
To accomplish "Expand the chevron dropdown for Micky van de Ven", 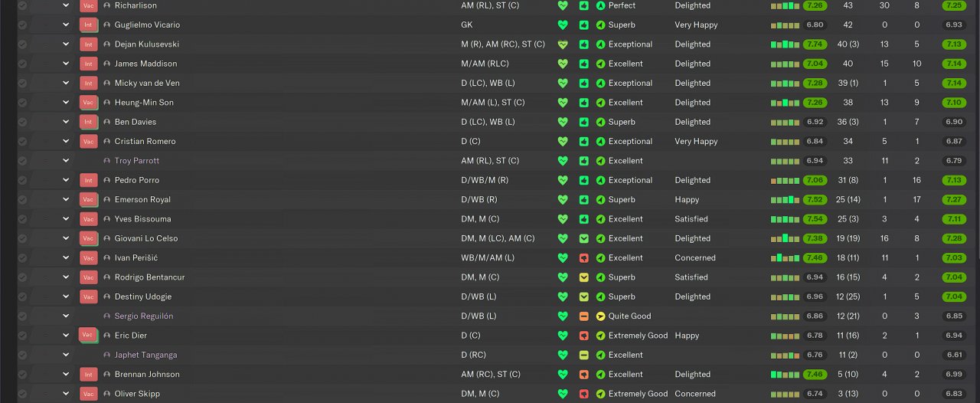I will [66, 83].
